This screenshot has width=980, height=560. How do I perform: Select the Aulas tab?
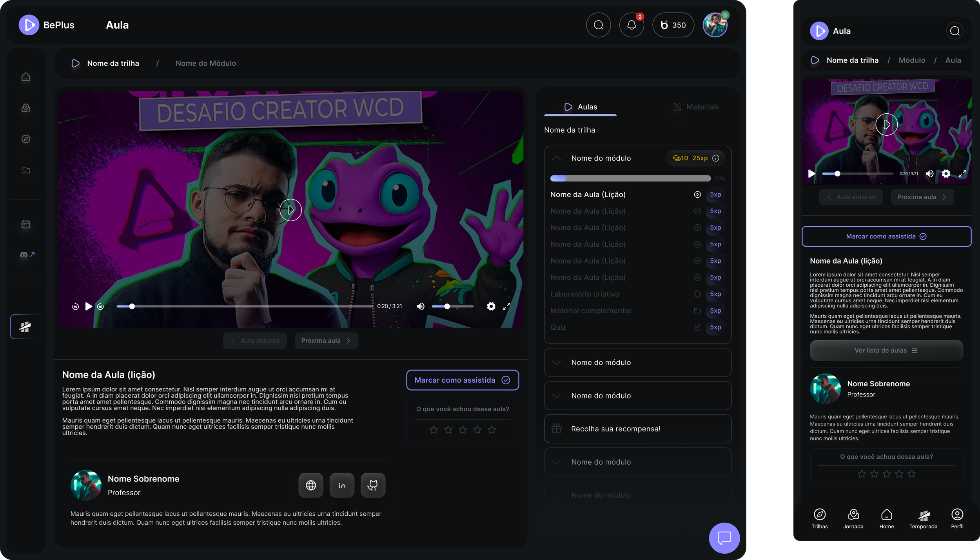click(581, 107)
